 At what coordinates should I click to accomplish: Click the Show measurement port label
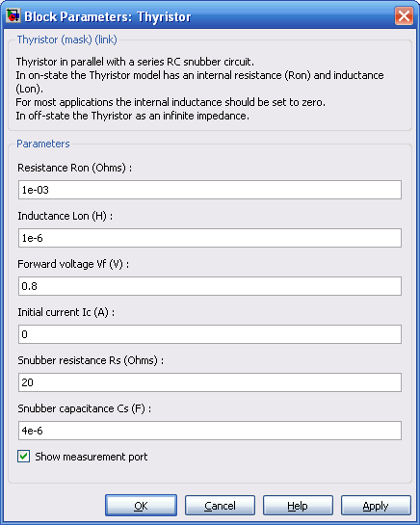pos(92,457)
